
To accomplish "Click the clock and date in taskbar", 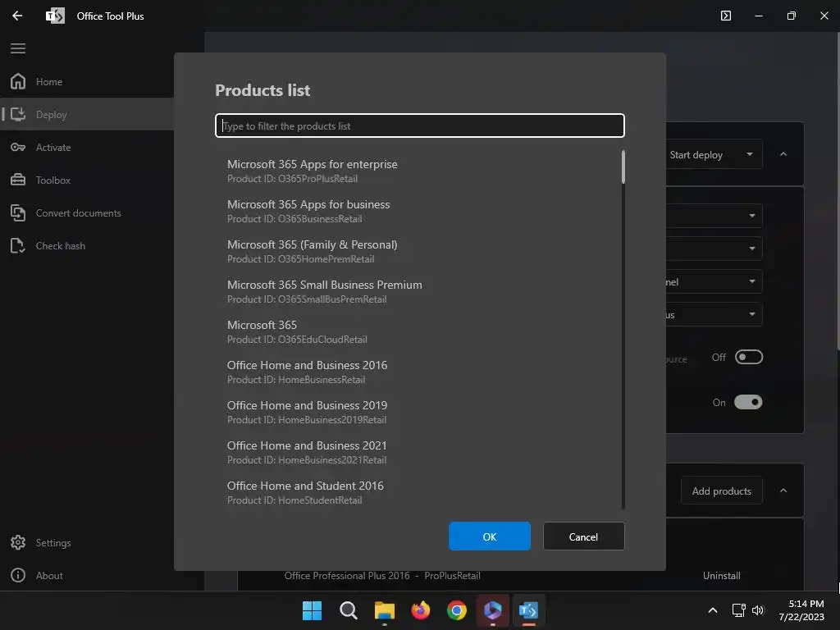I will click(801, 610).
